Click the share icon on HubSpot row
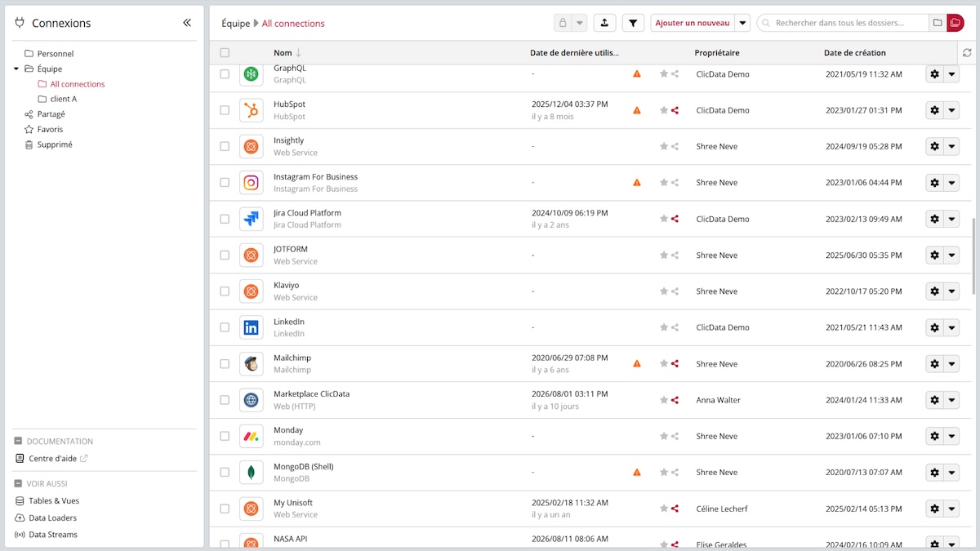 (x=675, y=110)
